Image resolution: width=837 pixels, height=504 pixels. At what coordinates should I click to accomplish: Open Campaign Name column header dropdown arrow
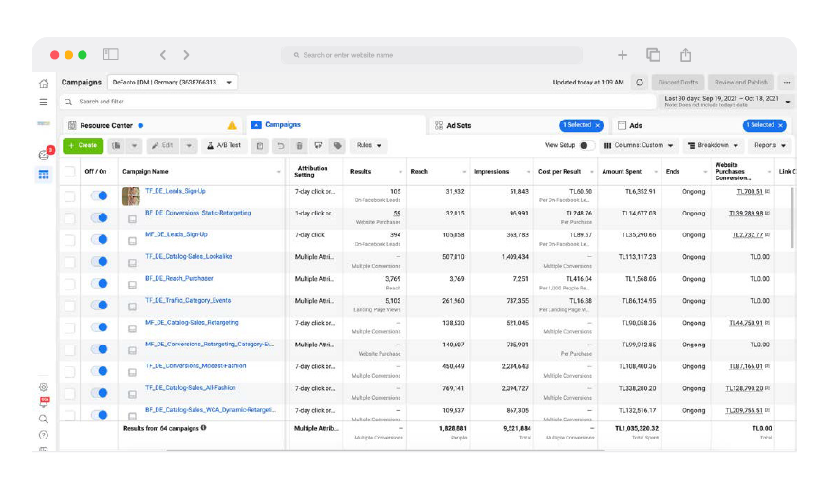pos(279,172)
